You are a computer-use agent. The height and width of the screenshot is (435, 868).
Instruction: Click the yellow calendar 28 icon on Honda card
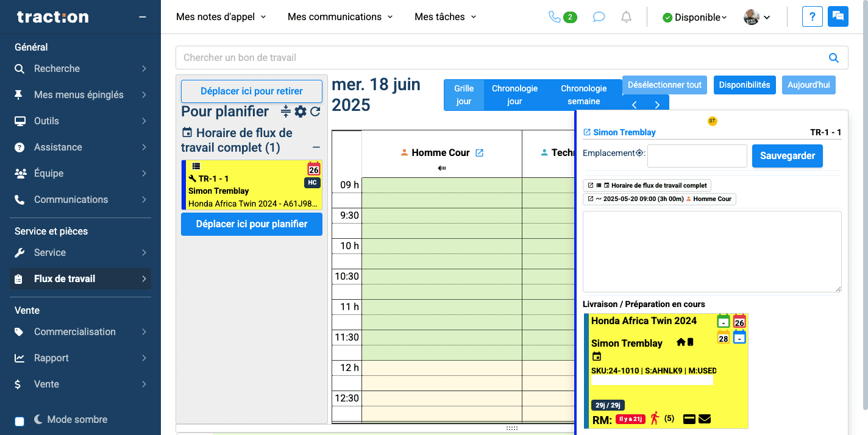724,337
